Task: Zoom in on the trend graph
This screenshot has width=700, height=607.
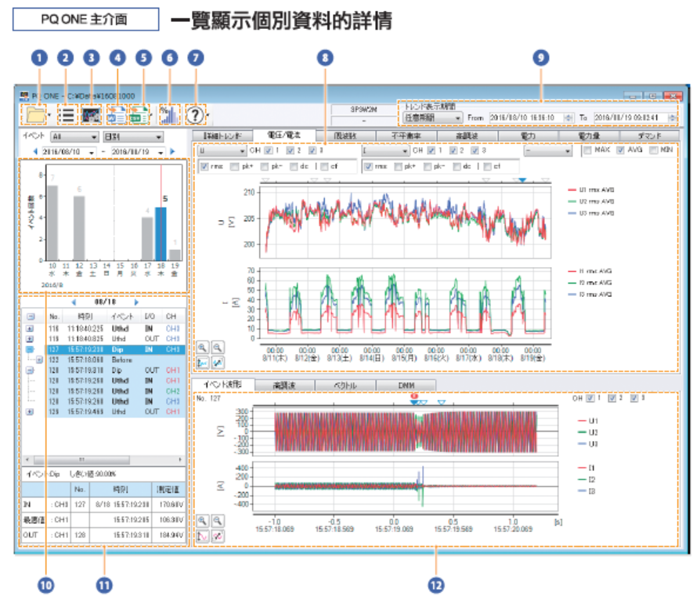Action: coord(203,349)
